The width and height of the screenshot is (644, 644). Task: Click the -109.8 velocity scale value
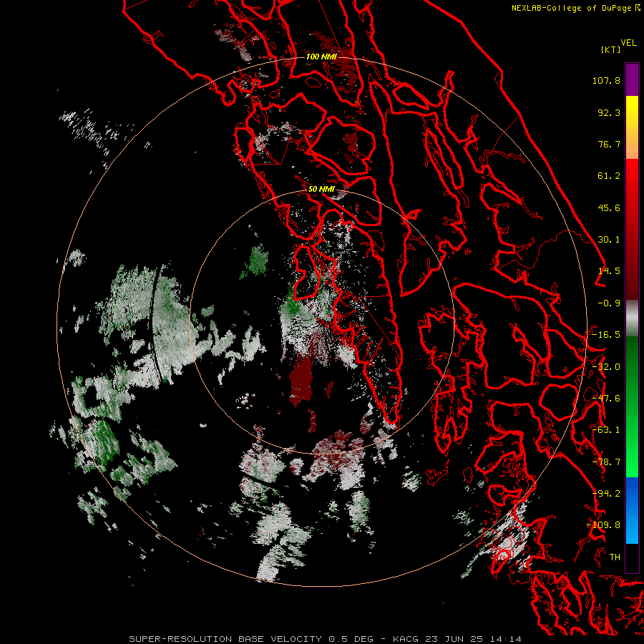click(x=604, y=525)
